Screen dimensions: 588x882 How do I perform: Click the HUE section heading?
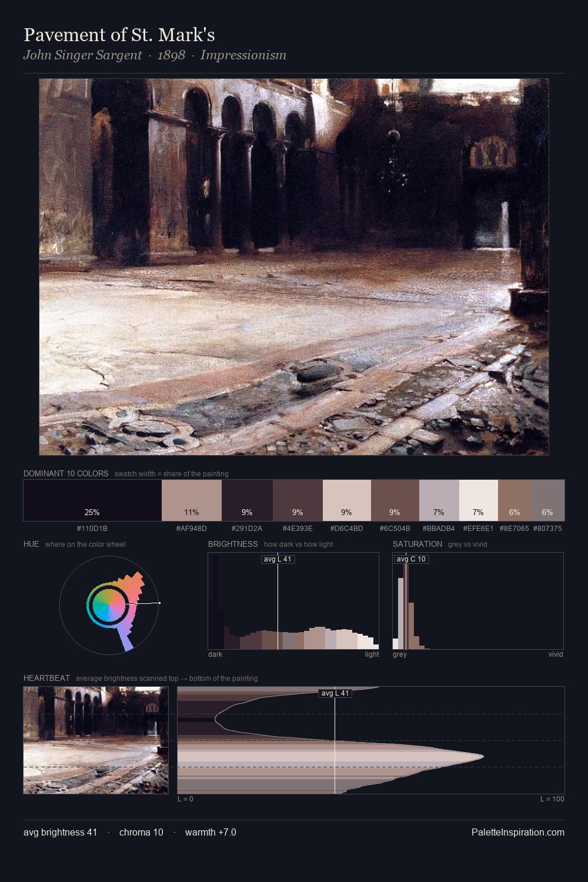[31, 544]
